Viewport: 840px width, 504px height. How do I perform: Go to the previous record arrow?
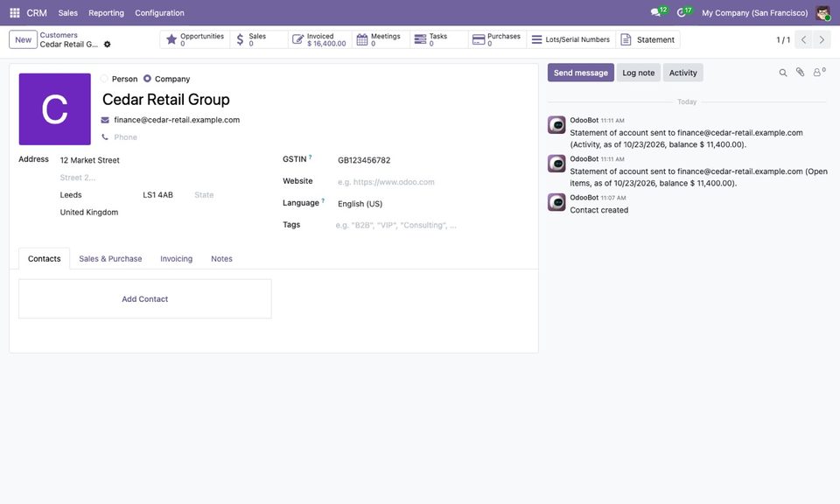(803, 39)
